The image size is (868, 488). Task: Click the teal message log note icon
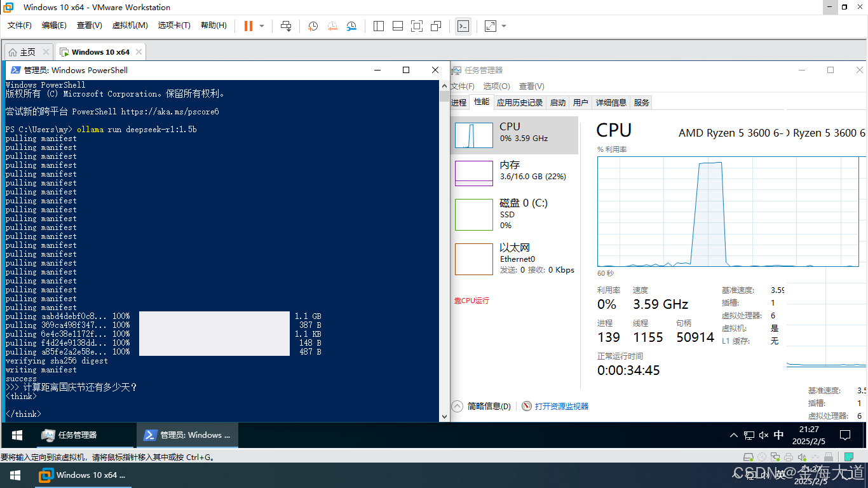[x=849, y=457]
